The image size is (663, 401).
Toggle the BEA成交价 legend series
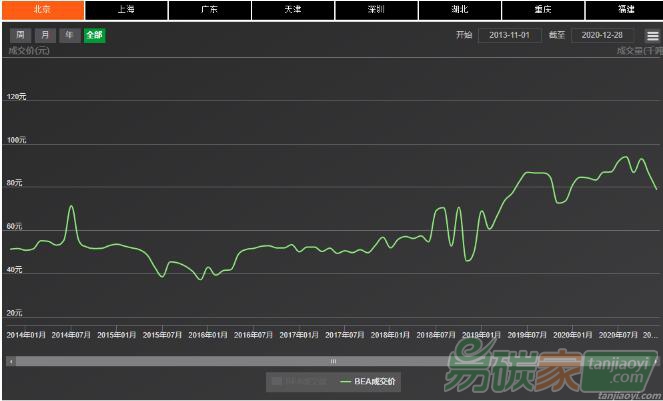pyautogui.click(x=368, y=381)
